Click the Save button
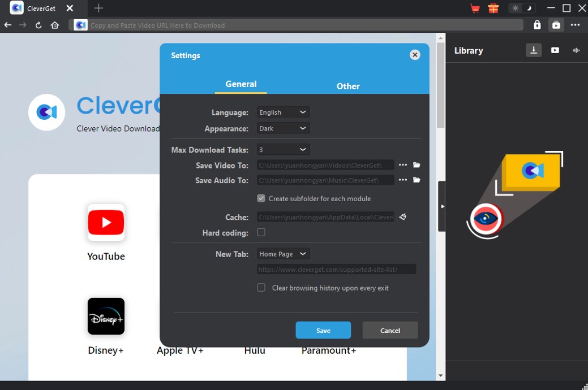 tap(323, 331)
